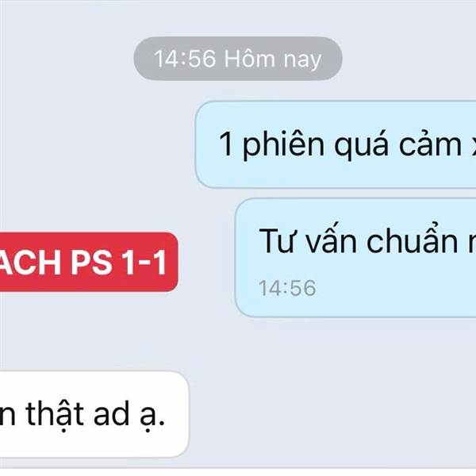Click the word "Tư" in the second message

tap(277, 241)
